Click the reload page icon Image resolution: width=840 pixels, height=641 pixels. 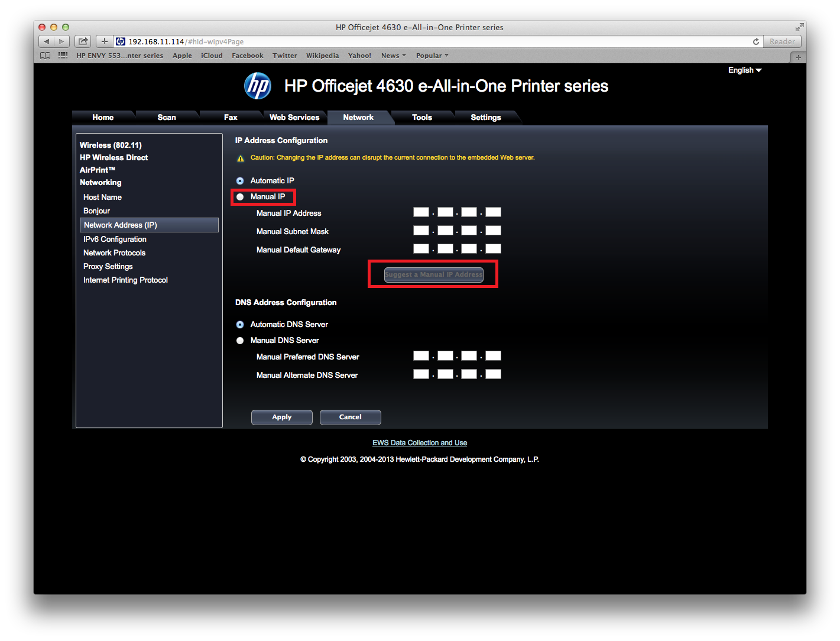pyautogui.click(x=755, y=41)
